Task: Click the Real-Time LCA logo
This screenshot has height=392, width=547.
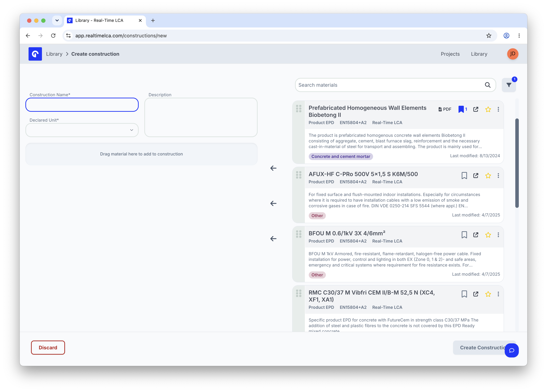Action: 35,54
